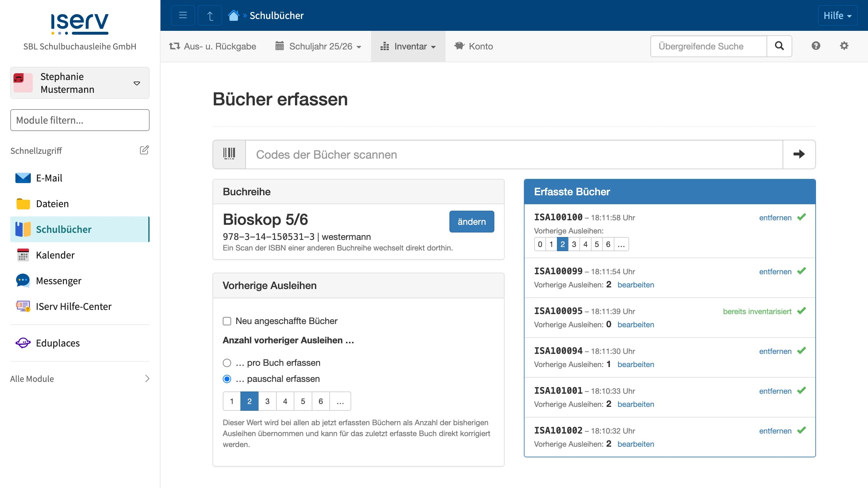The image size is (868, 492).
Task: Set ISA100100 previous loans to 3
Action: click(574, 244)
